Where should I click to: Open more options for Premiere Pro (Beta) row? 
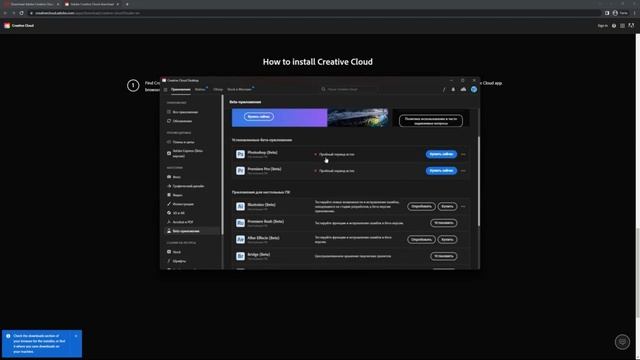tap(463, 171)
